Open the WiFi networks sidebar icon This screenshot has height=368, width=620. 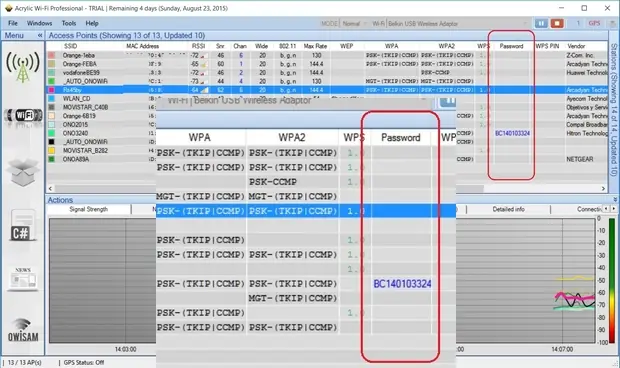(x=23, y=115)
